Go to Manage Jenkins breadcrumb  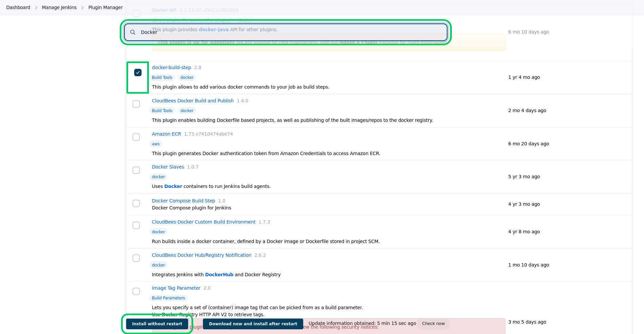tap(59, 7)
